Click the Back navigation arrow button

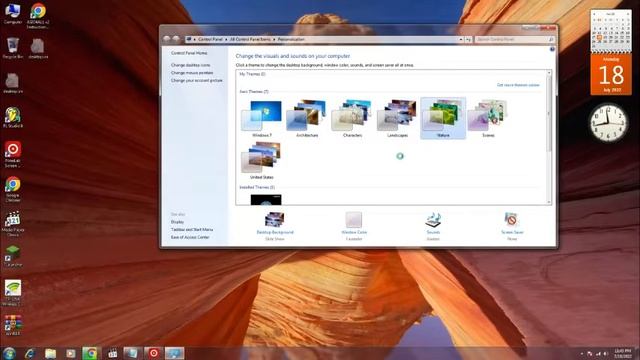[167, 39]
